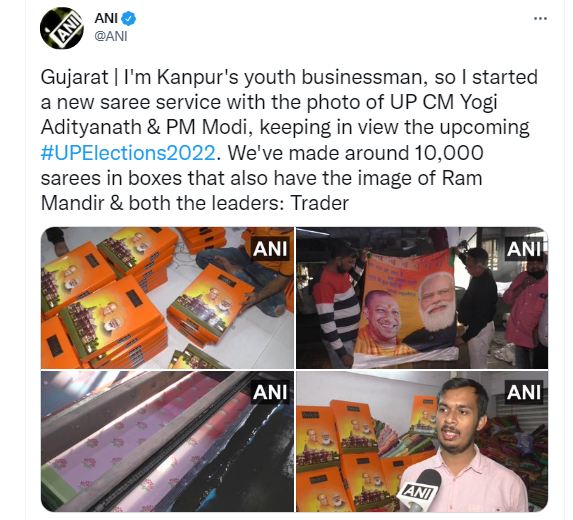Click the ANI watermark on the fabric printing photo
This screenshot has width=573, height=520.
coord(270,392)
